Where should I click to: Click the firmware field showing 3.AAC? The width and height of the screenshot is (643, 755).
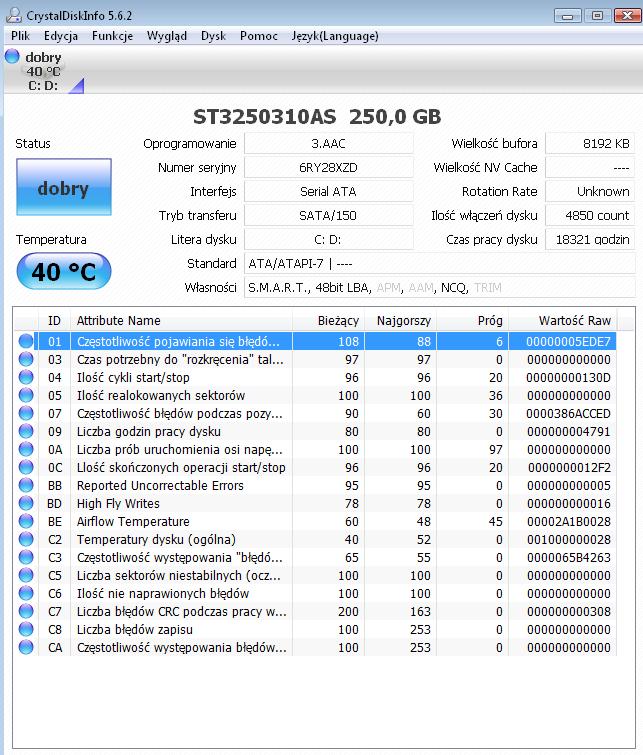[x=328, y=143]
